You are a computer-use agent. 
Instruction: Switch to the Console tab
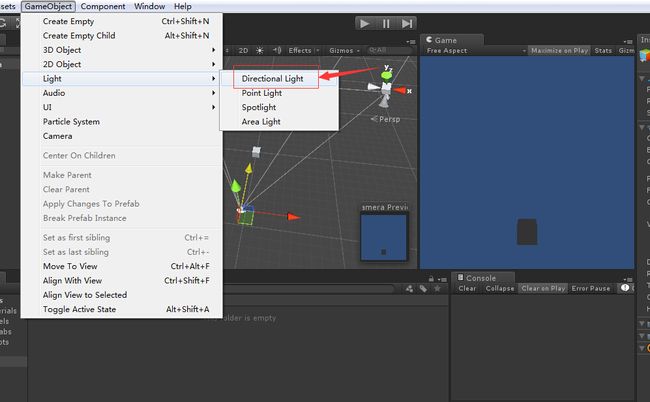(x=483, y=278)
